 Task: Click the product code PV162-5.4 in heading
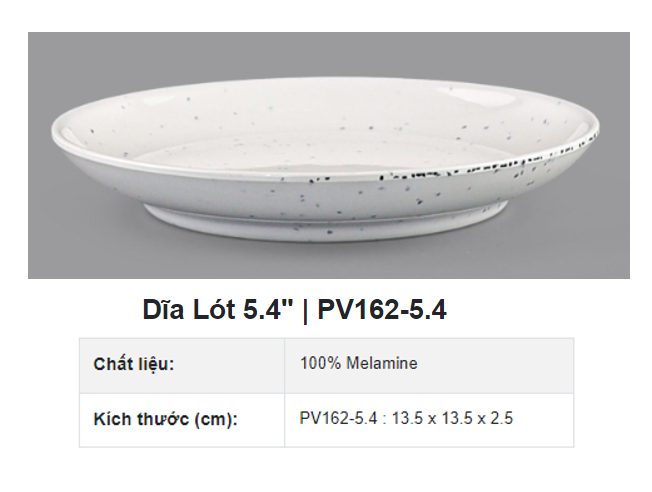(x=382, y=310)
